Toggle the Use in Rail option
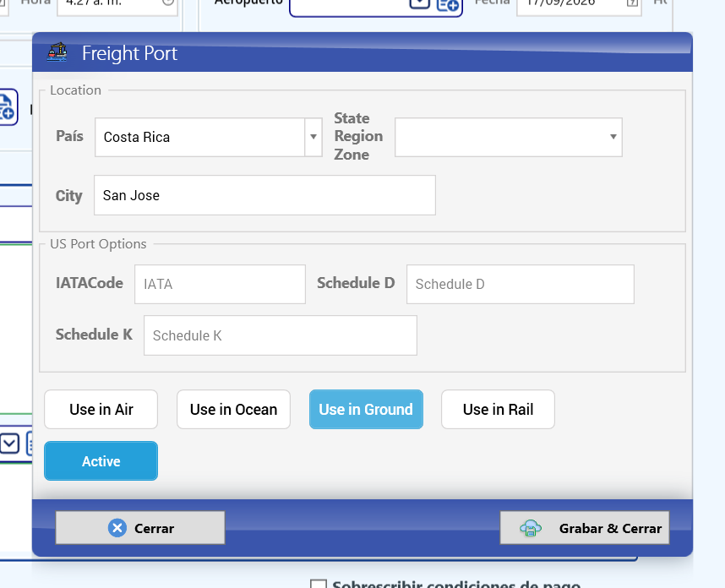The image size is (725, 588). [498, 410]
